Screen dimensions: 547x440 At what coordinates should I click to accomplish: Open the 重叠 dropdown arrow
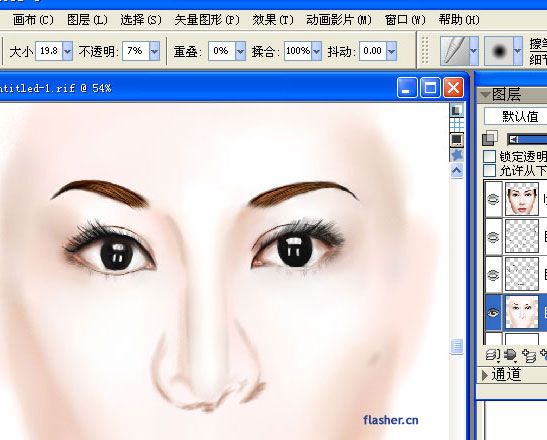240,51
